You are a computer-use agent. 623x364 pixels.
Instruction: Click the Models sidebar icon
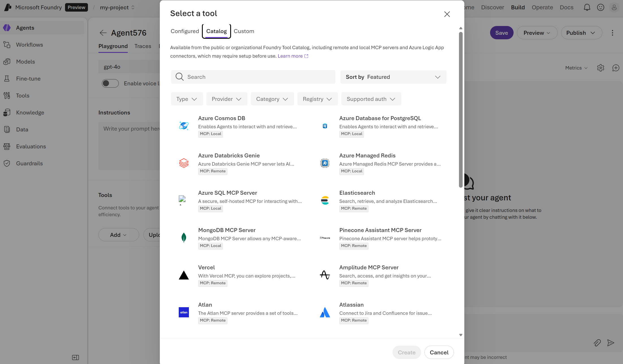(x=7, y=62)
